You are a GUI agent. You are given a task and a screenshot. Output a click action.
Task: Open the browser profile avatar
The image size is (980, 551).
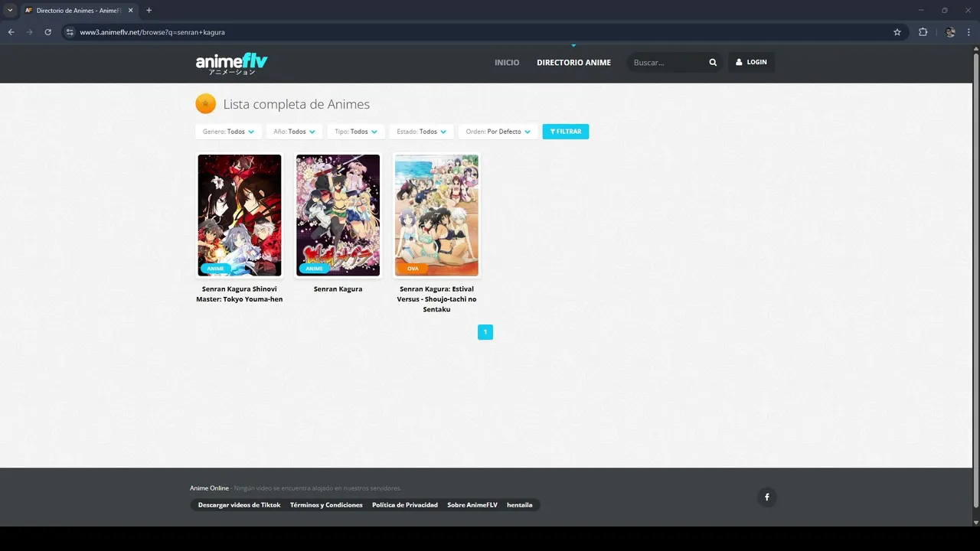click(950, 32)
